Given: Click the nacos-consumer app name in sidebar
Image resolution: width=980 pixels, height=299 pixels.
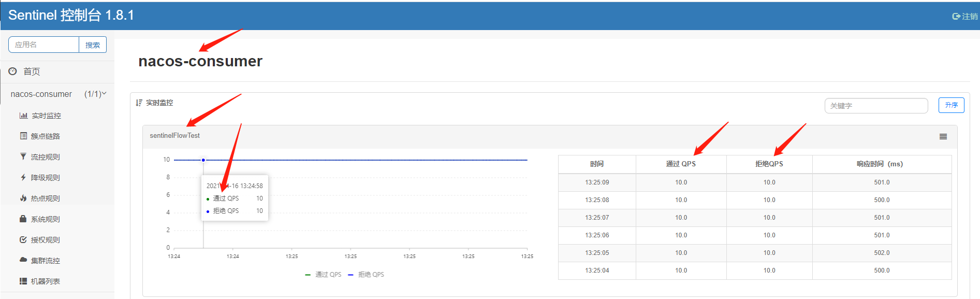Looking at the screenshot, I should coord(41,94).
